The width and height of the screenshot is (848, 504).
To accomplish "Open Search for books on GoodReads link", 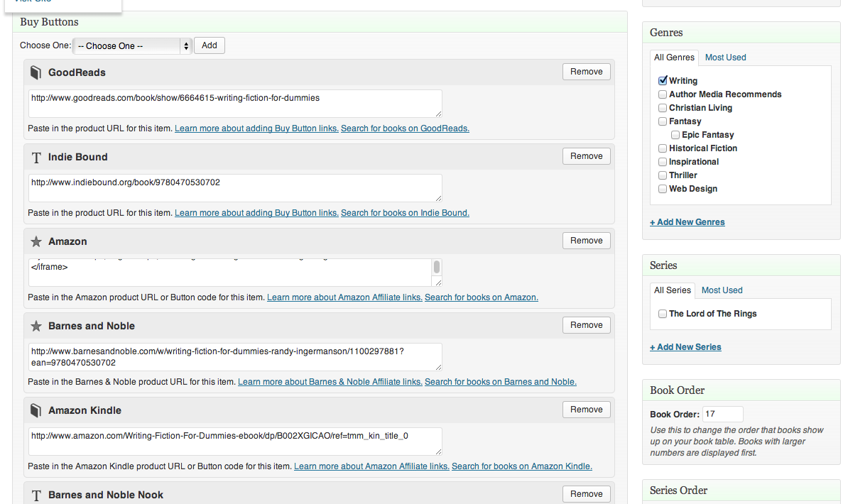I will point(405,128).
